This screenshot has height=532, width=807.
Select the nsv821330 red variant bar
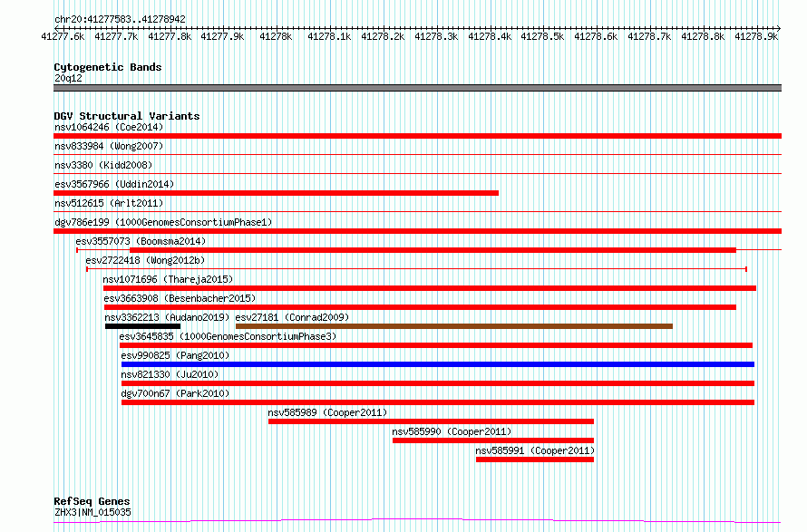438,383
